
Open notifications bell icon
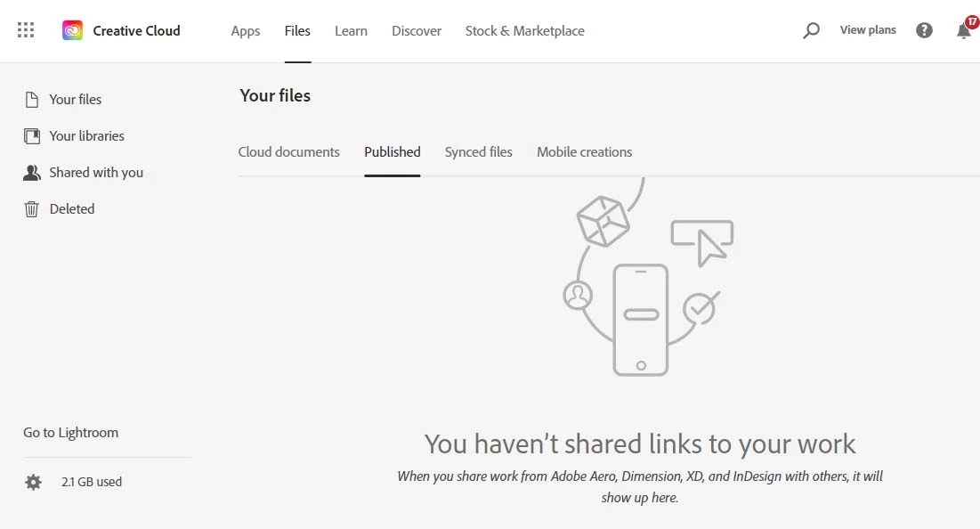(x=963, y=30)
